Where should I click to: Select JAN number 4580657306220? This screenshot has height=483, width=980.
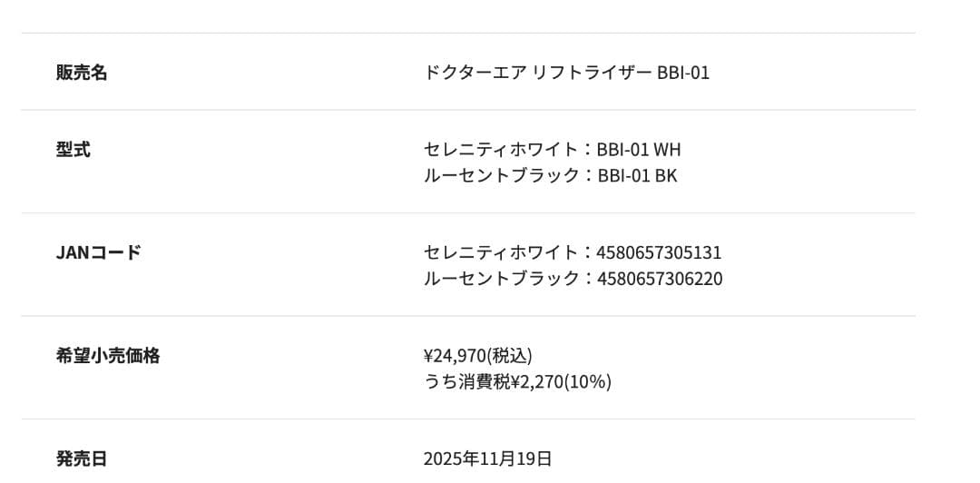[660, 280]
